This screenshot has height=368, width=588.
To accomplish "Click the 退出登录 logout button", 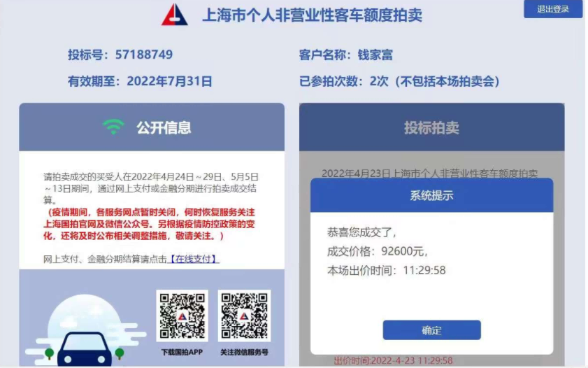I will click(553, 9).
